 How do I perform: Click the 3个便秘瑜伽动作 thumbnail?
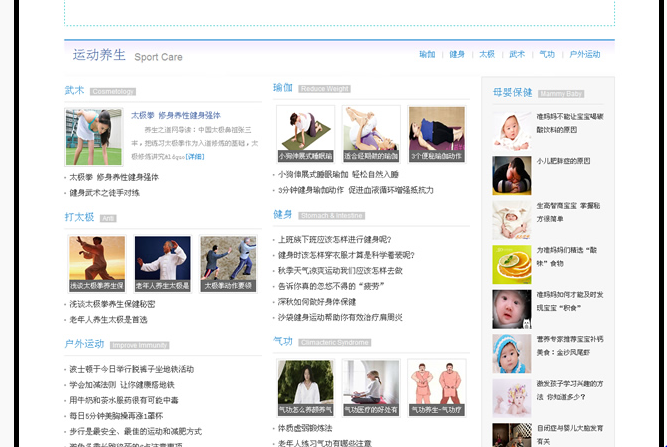(437, 134)
